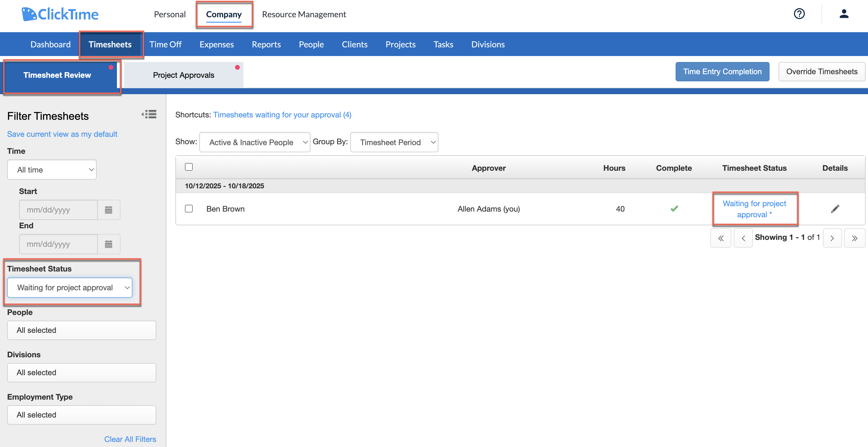868x447 pixels.
Task: Check Ben Brown's row checkbox
Action: (x=189, y=209)
